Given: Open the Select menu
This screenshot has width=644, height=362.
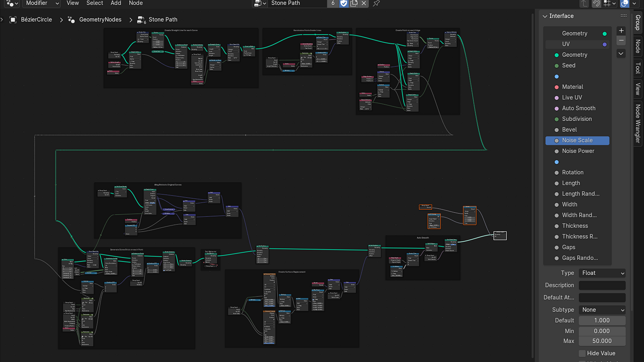Looking at the screenshot, I should (95, 3).
